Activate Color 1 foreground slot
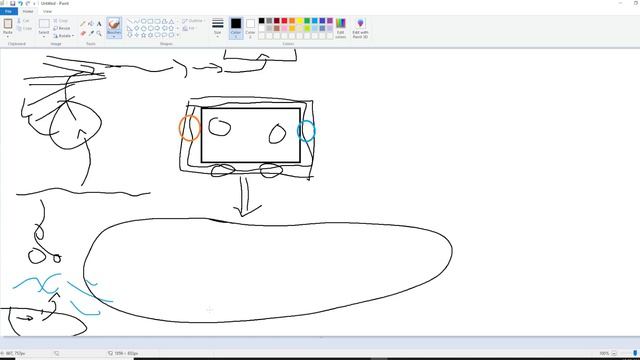 pos(236,28)
